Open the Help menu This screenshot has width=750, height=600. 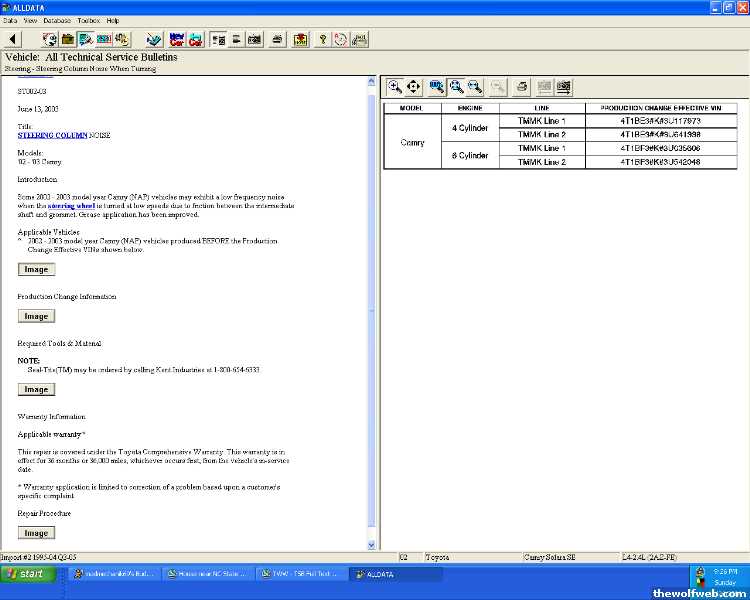point(113,20)
